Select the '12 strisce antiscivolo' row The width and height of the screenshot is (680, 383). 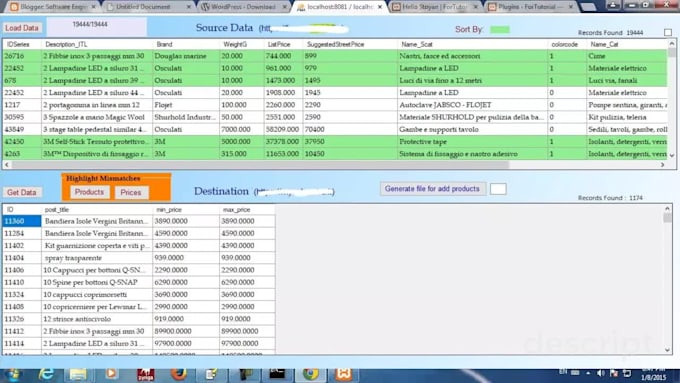[139, 319]
